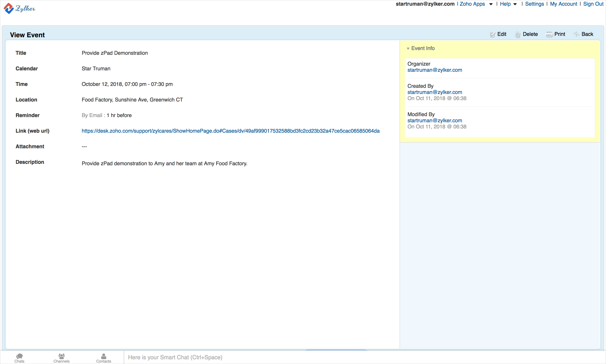The width and height of the screenshot is (606, 364).
Task: Click the Sign Out link
Action: pyautogui.click(x=593, y=4)
